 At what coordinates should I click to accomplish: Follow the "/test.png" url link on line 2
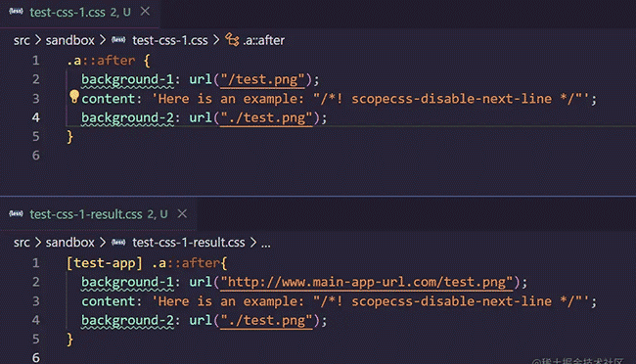[262, 79]
